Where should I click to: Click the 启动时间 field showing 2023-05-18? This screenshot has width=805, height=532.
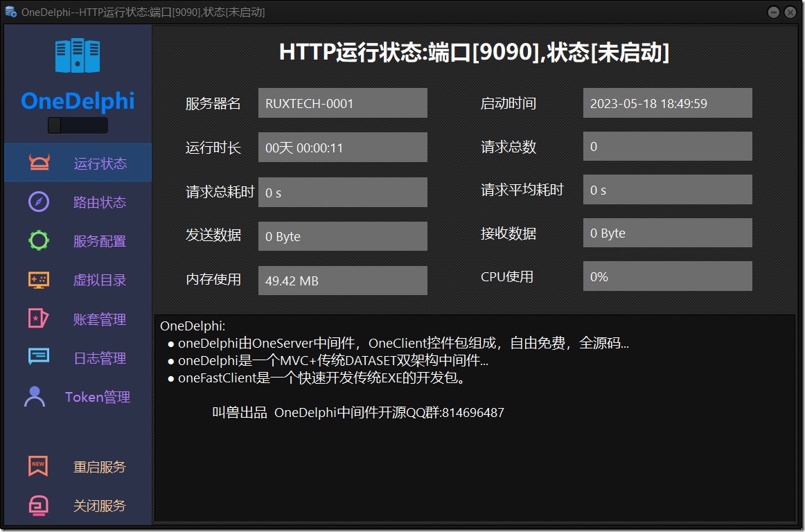[667, 103]
